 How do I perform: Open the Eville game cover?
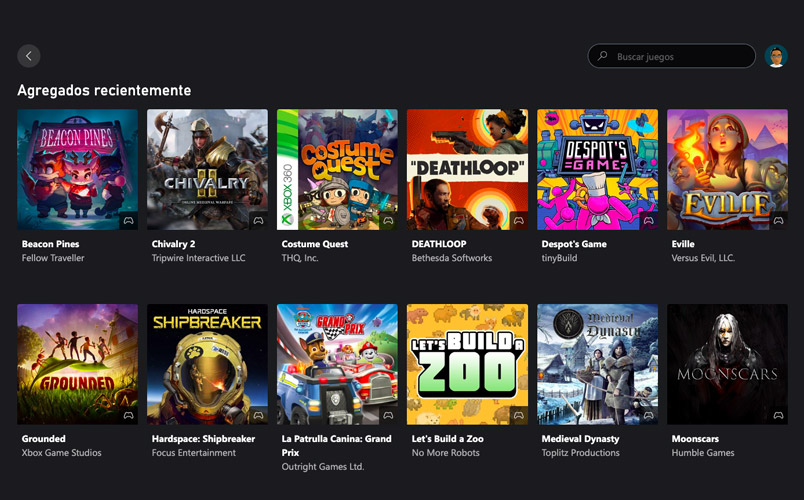pyautogui.click(x=727, y=169)
